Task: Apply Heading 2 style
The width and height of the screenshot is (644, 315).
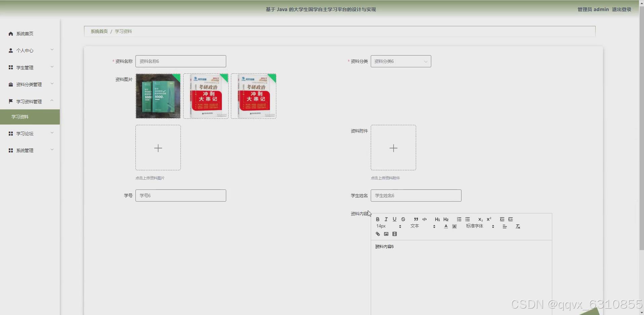Action: tap(446, 219)
